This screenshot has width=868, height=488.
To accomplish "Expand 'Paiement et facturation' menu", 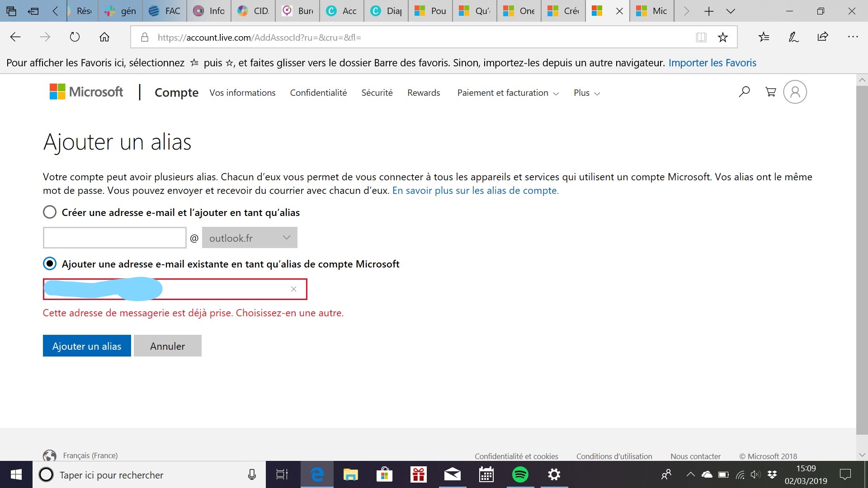I will (x=508, y=93).
